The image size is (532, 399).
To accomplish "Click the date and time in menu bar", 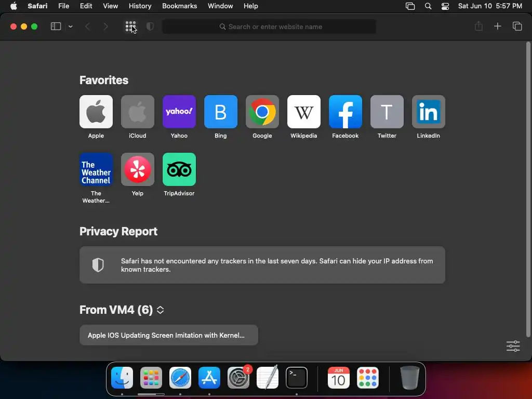I will tap(490, 6).
